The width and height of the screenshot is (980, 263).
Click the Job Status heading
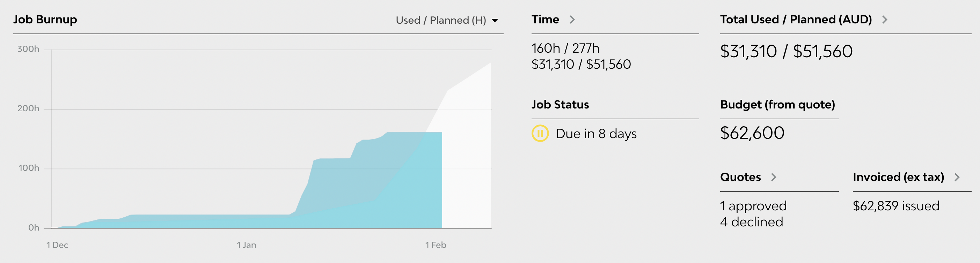(560, 104)
